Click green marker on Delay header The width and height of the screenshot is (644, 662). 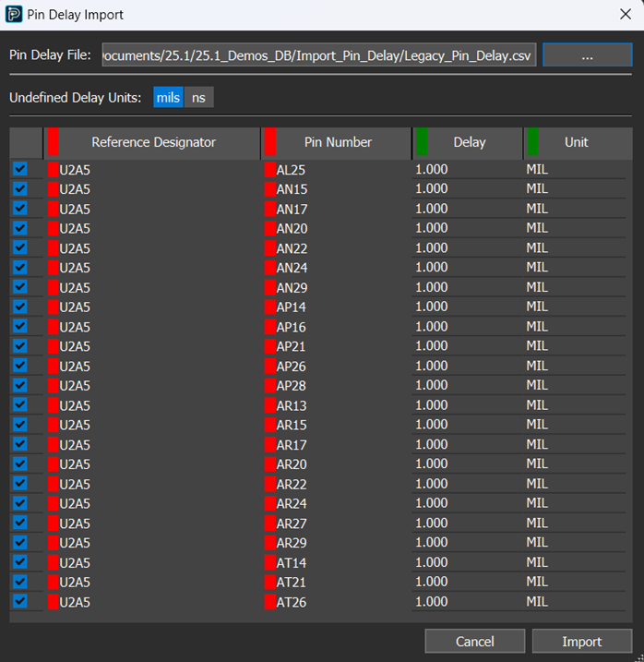[x=422, y=142]
